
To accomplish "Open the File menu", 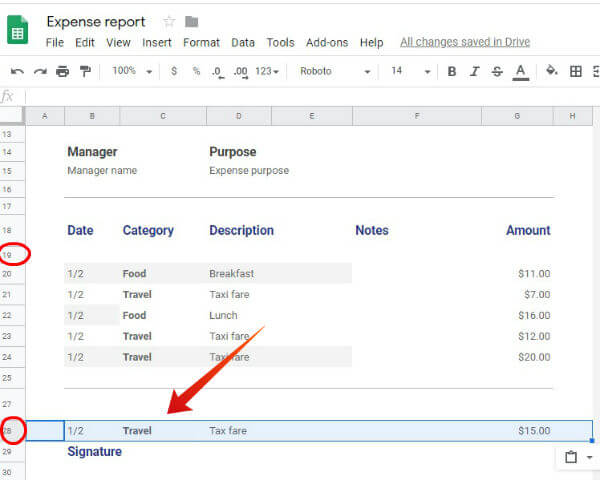I will [x=55, y=42].
